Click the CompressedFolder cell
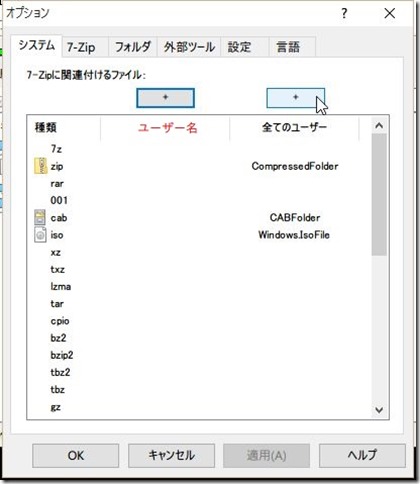This screenshot has width=420, height=484. (295, 166)
